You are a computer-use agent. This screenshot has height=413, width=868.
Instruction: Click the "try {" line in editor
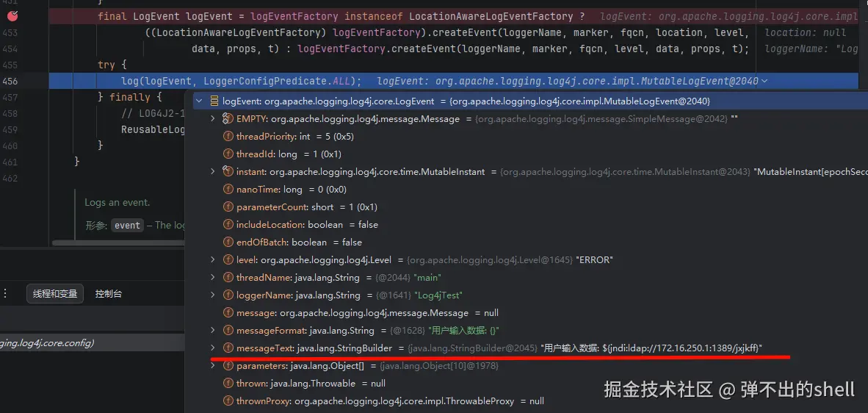114,65
